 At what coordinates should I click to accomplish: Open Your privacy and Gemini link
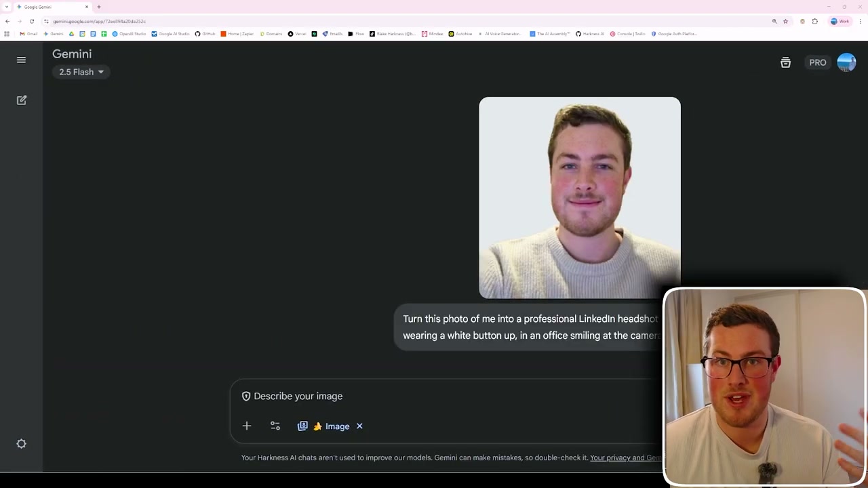626,457
